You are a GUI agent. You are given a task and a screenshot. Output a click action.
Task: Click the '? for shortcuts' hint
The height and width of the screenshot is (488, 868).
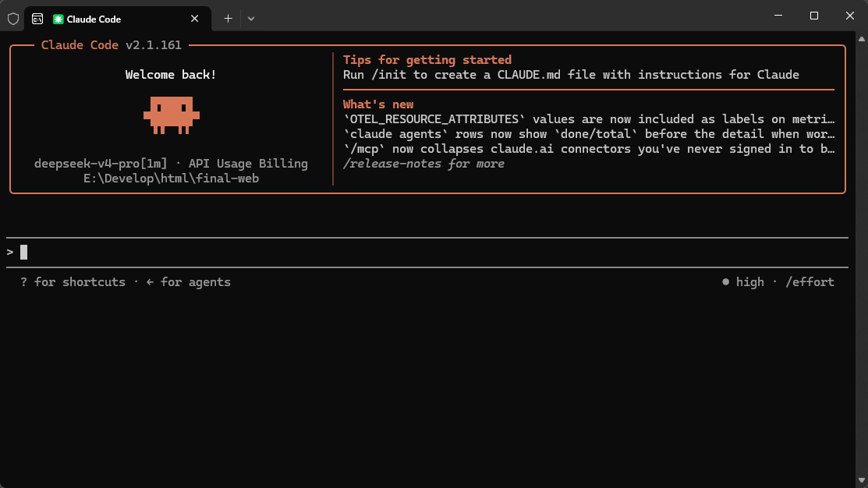pos(73,282)
